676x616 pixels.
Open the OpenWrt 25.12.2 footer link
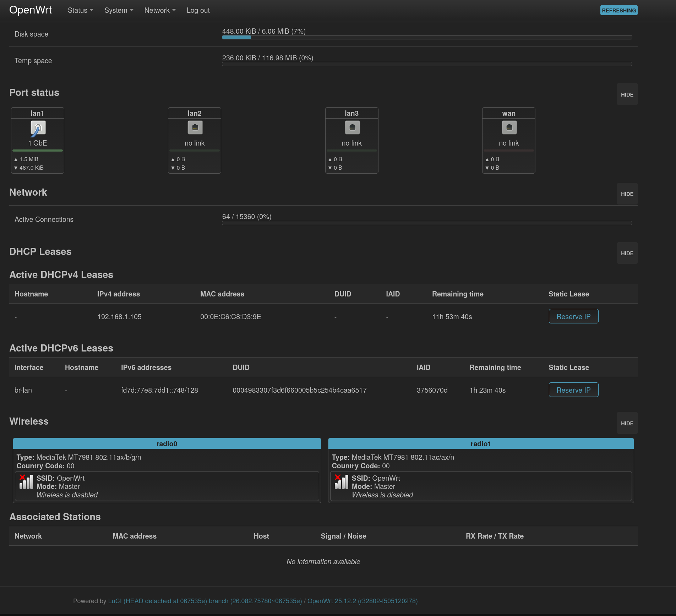[x=362, y=601]
